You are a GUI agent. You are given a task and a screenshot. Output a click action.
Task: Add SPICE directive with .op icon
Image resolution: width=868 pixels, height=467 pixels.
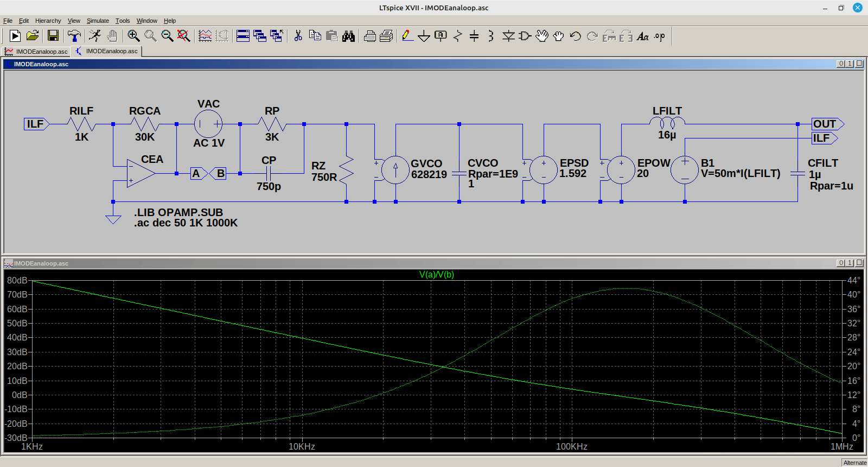[x=660, y=36]
